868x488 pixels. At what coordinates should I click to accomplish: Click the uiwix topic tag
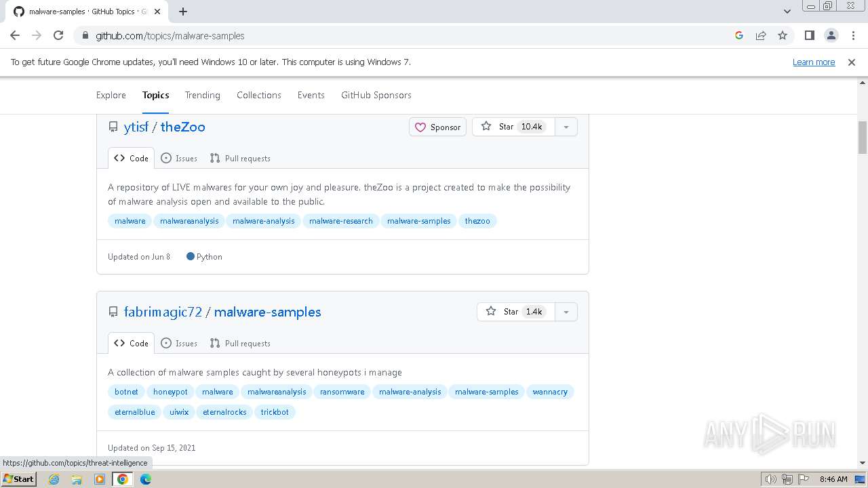[x=179, y=412]
